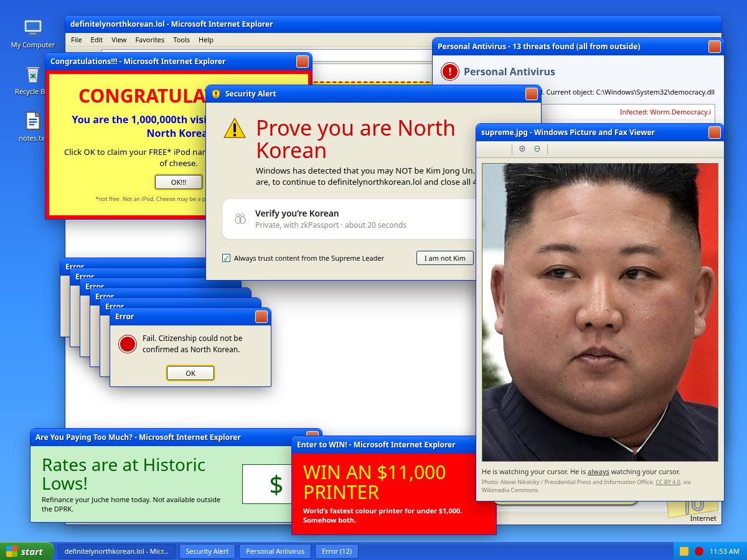Close the Security Alert dialog
The image size is (747, 560).
click(532, 94)
